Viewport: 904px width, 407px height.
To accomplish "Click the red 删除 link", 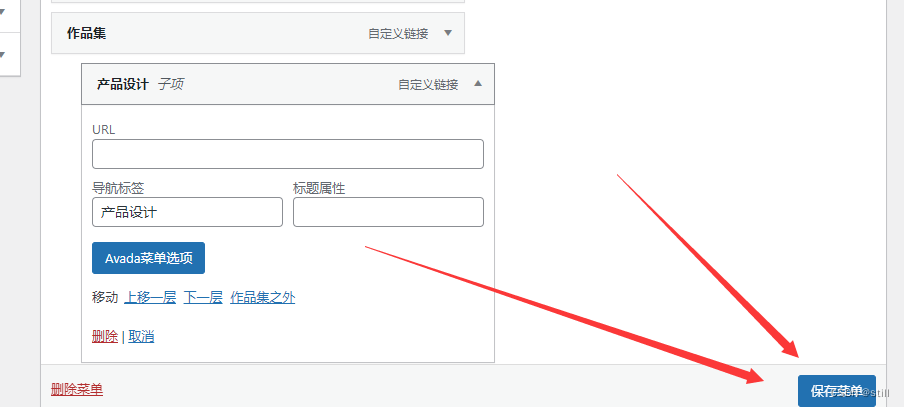I will (x=105, y=337).
